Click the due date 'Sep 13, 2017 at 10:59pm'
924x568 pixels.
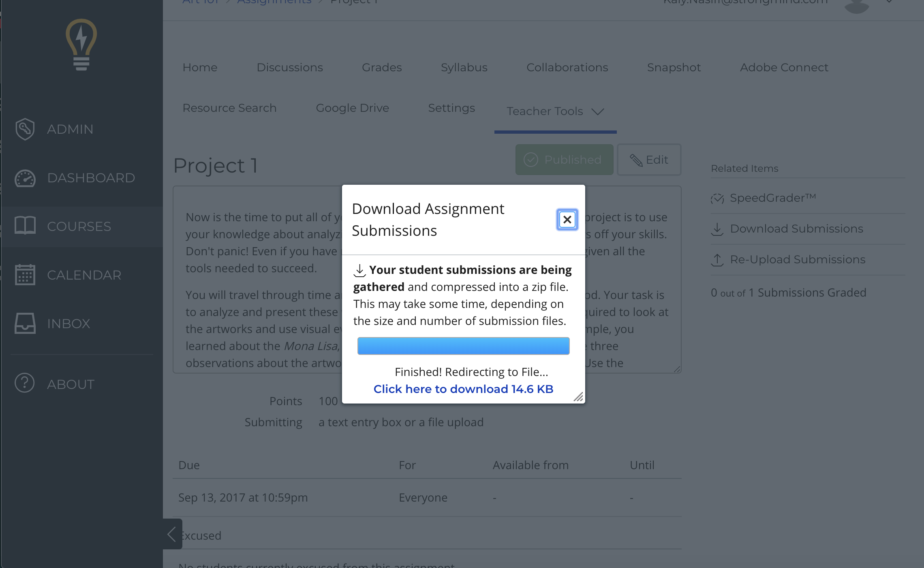click(243, 498)
